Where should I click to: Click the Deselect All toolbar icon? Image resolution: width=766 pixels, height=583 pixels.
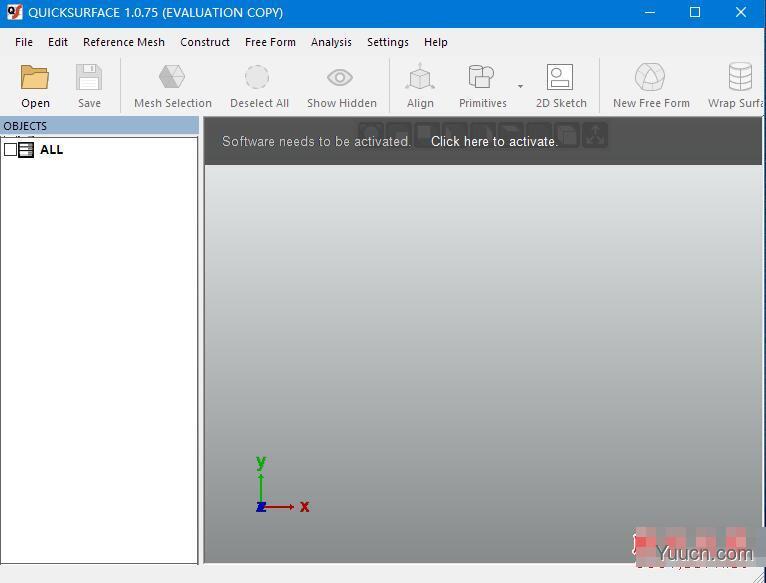(x=257, y=77)
